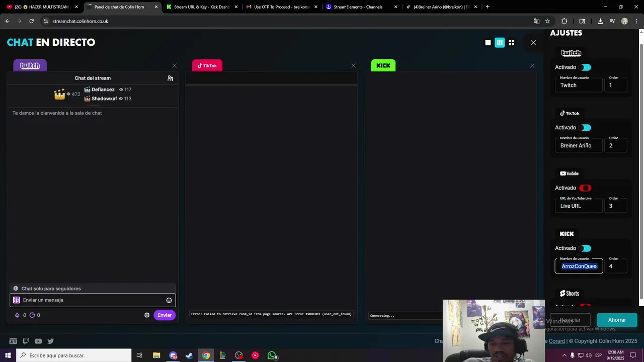Viewport: 644px width, 362px height.
Task: Open File Explorer from taskbar
Action: click(x=156, y=355)
